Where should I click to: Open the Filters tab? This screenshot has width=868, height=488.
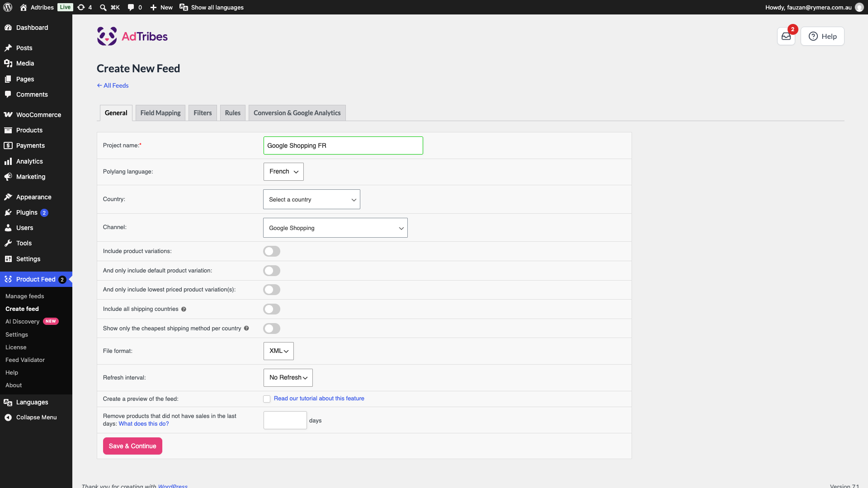(203, 113)
